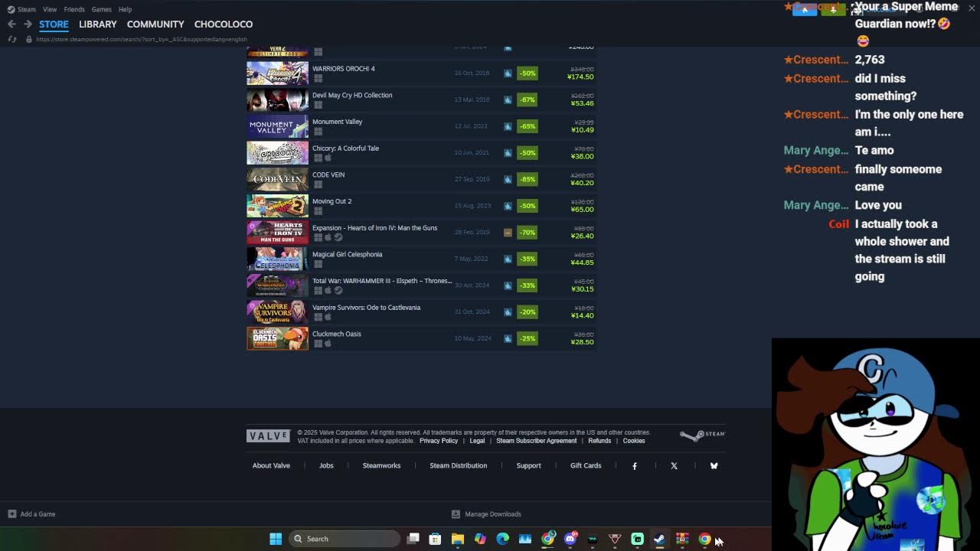Screen dimensions: 980x551
Task: Open Magical Girl Celesphonia result
Action: [421, 259]
